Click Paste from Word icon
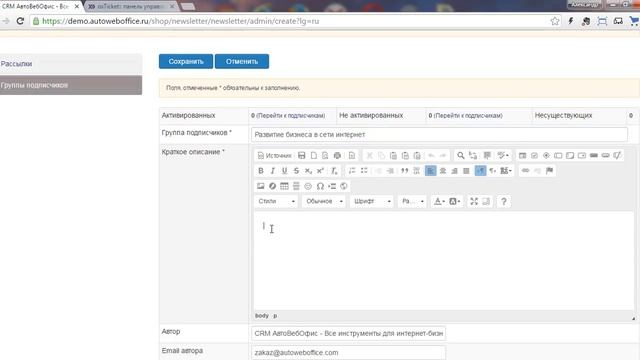The height and width of the screenshot is (360, 640). coord(417,156)
